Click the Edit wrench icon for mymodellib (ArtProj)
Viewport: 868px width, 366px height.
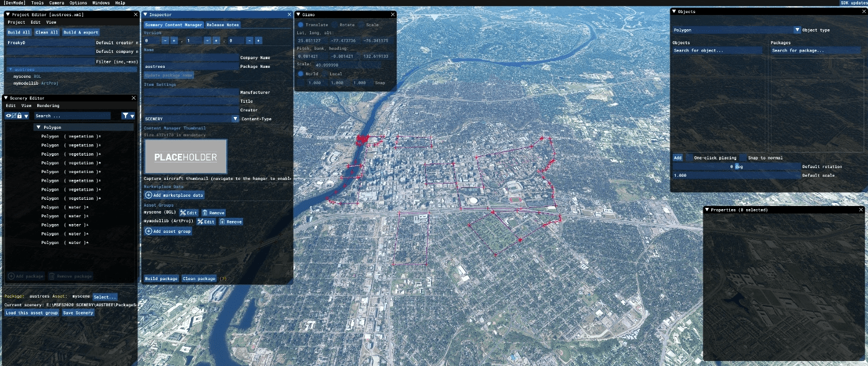201,222
